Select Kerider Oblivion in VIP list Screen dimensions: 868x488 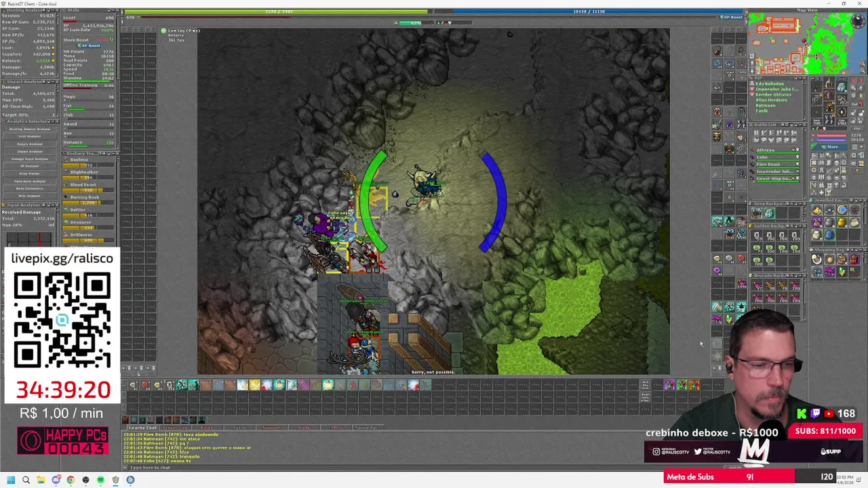coord(773,94)
